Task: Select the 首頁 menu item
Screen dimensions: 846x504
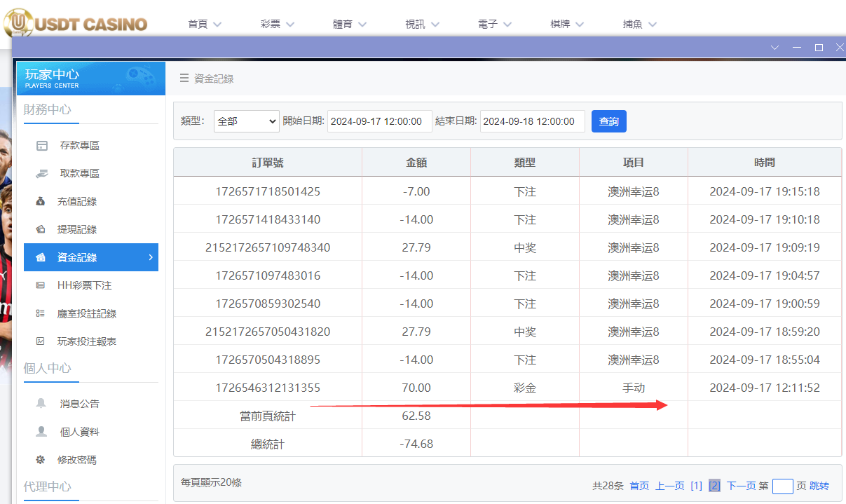Action: coord(204,23)
